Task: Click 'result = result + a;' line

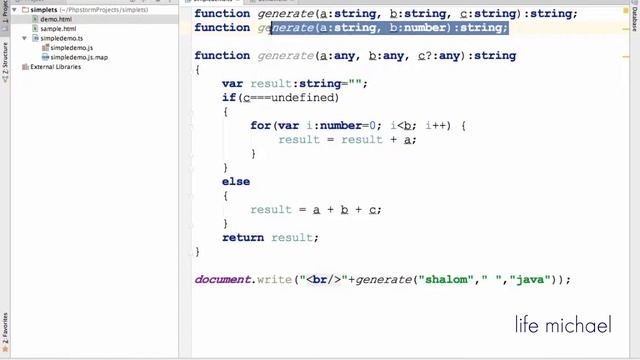Action: coord(347,140)
